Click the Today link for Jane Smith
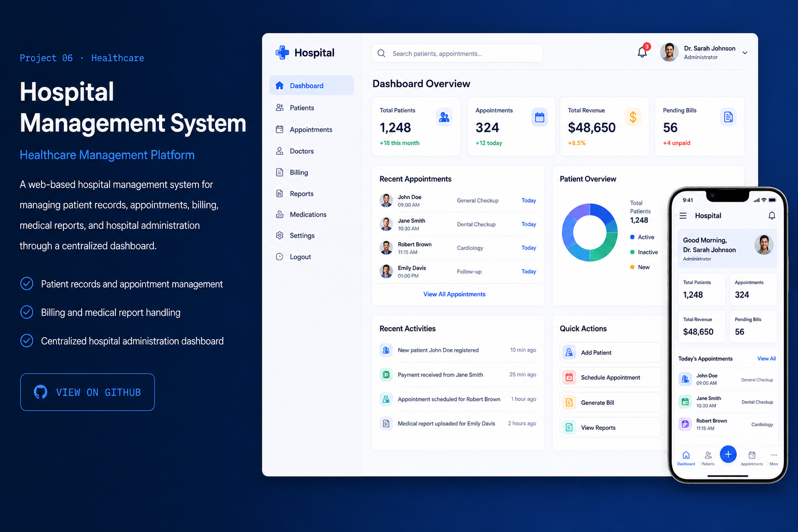This screenshot has width=798, height=532. point(528,224)
